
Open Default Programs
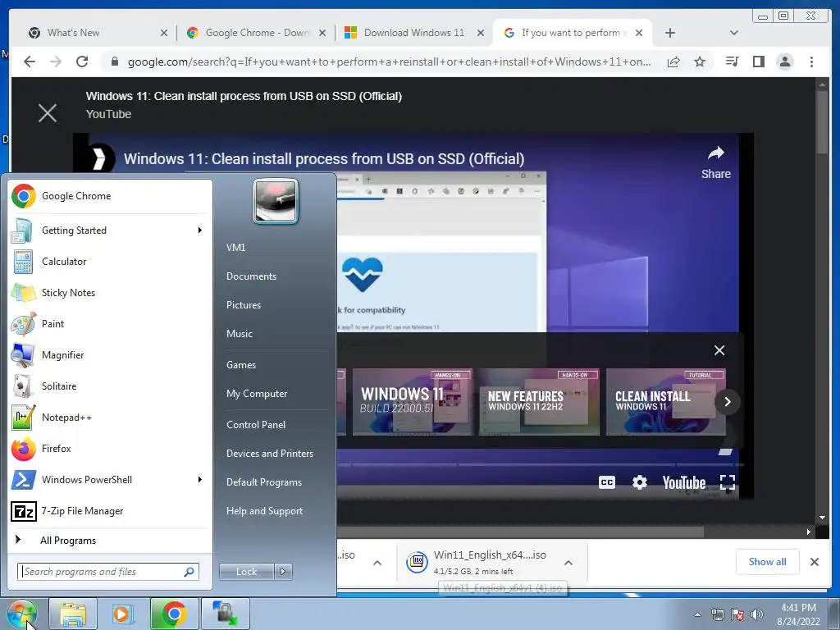[264, 482]
